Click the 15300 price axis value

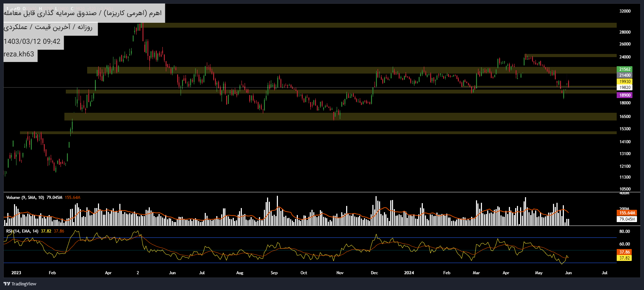pyautogui.click(x=625, y=129)
